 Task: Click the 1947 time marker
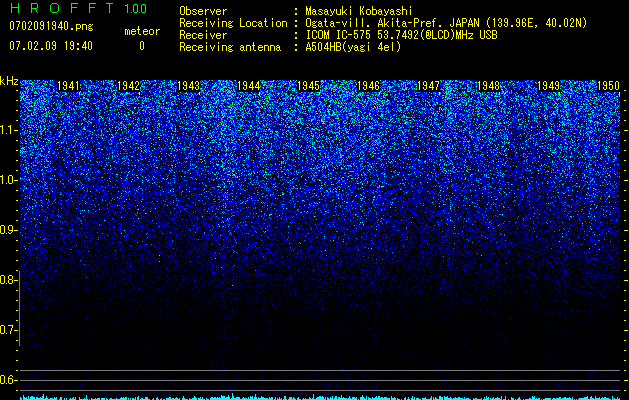[428, 86]
